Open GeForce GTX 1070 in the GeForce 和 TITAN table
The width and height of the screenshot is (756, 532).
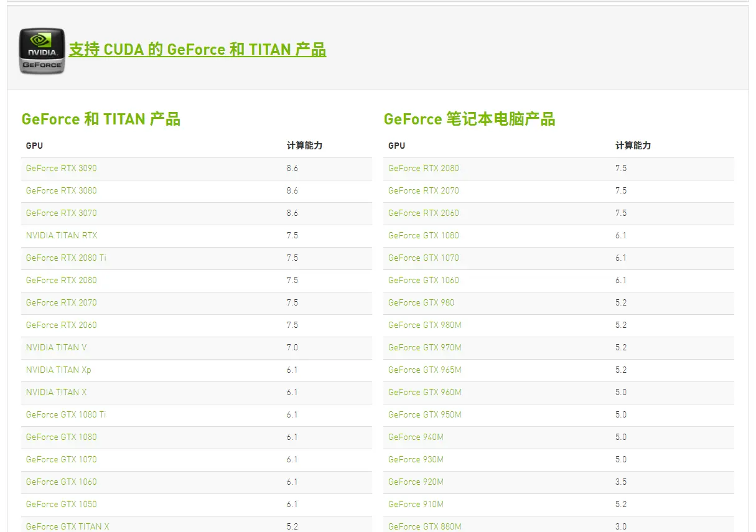(x=62, y=459)
